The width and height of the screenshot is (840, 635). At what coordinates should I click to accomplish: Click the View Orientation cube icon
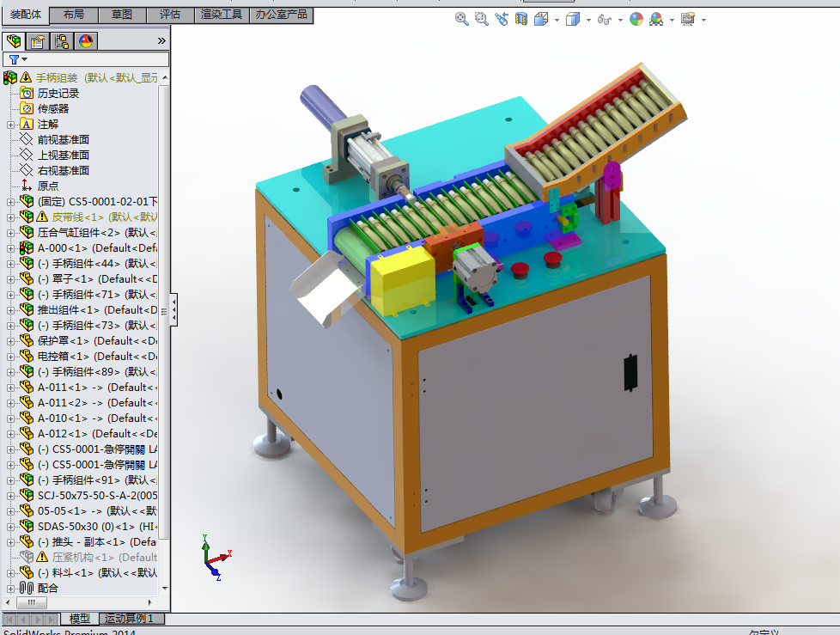pos(541,19)
